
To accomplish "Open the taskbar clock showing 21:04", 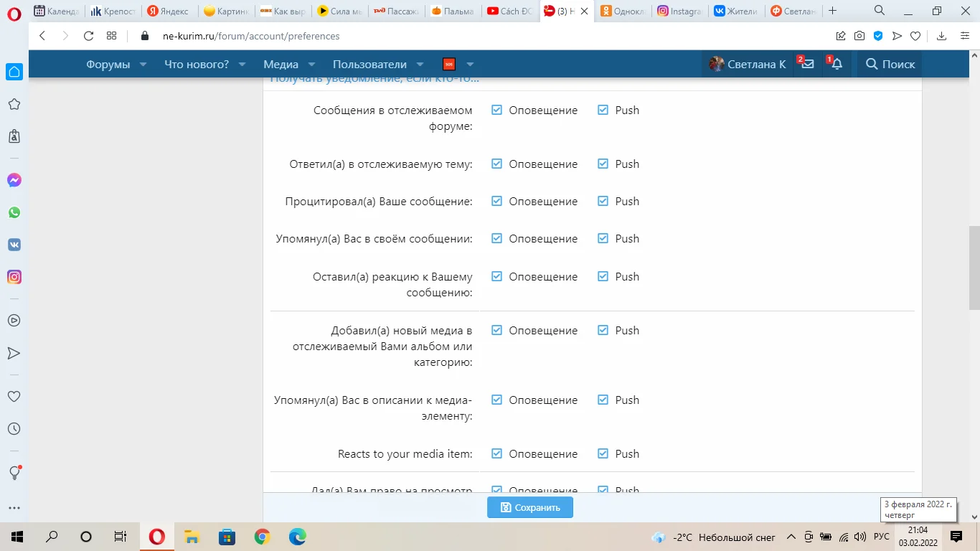I will point(918,536).
